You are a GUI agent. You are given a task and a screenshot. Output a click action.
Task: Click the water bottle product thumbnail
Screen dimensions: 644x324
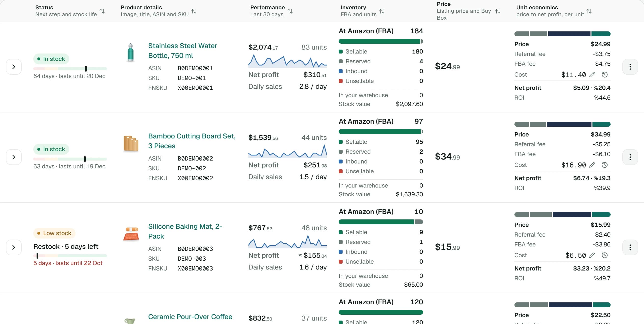[x=131, y=53]
